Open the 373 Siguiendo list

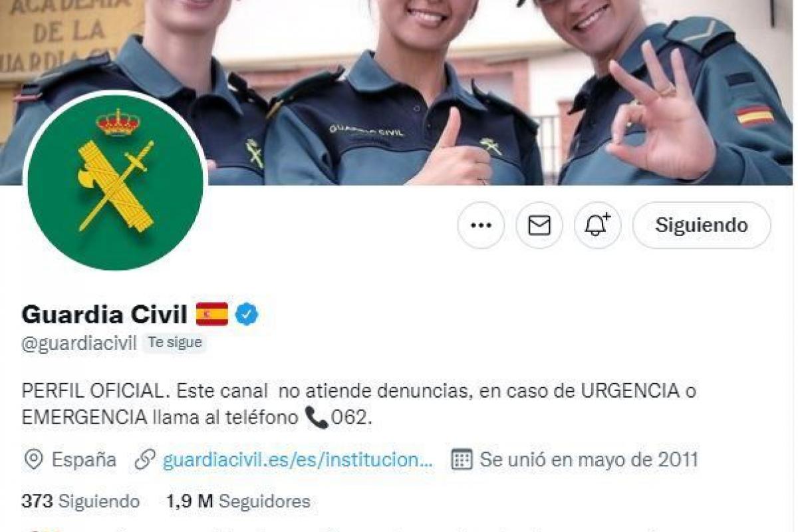pyautogui.click(x=80, y=501)
